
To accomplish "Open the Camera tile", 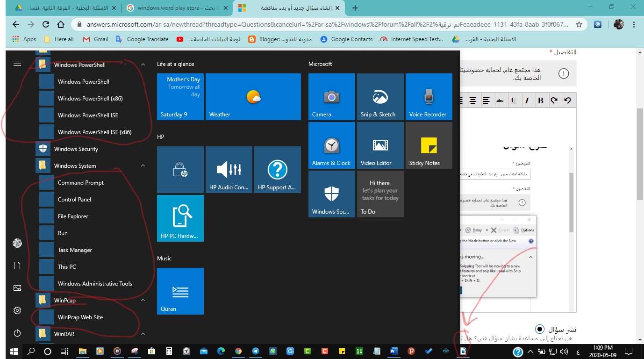I will [x=331, y=97].
